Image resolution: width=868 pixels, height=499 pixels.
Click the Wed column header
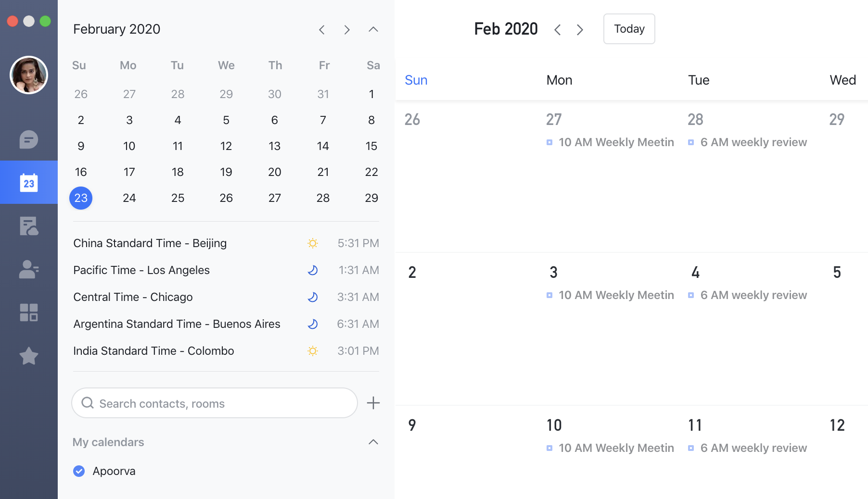[843, 80]
